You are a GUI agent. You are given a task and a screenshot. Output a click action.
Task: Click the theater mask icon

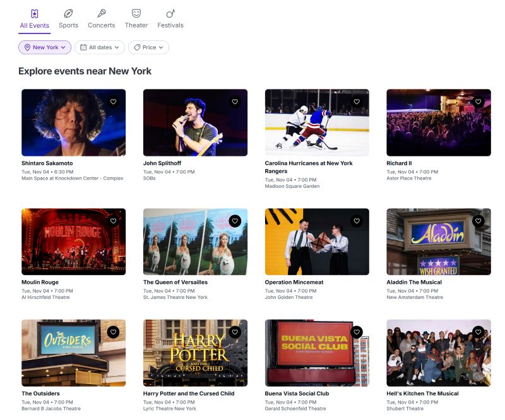(136, 13)
